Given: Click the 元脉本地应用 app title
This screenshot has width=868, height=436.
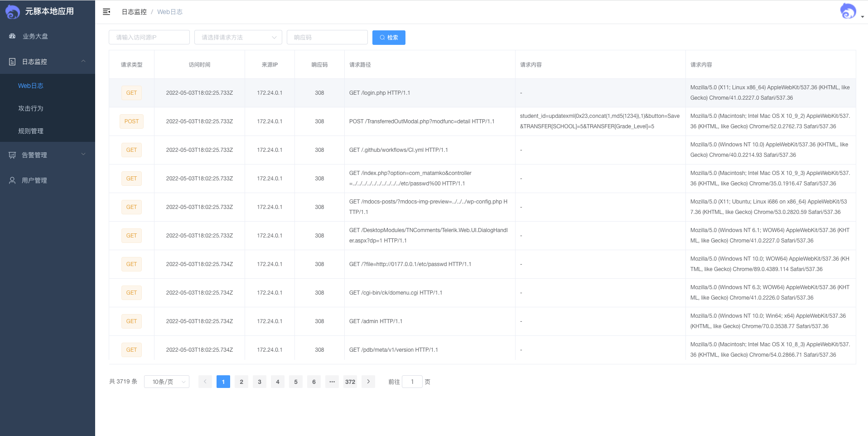Looking at the screenshot, I should [x=49, y=11].
